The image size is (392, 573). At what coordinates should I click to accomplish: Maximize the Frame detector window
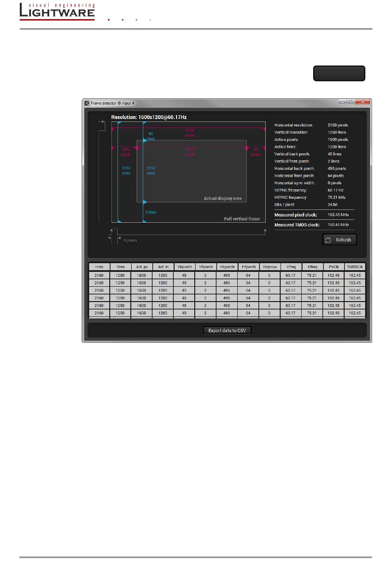click(x=351, y=102)
